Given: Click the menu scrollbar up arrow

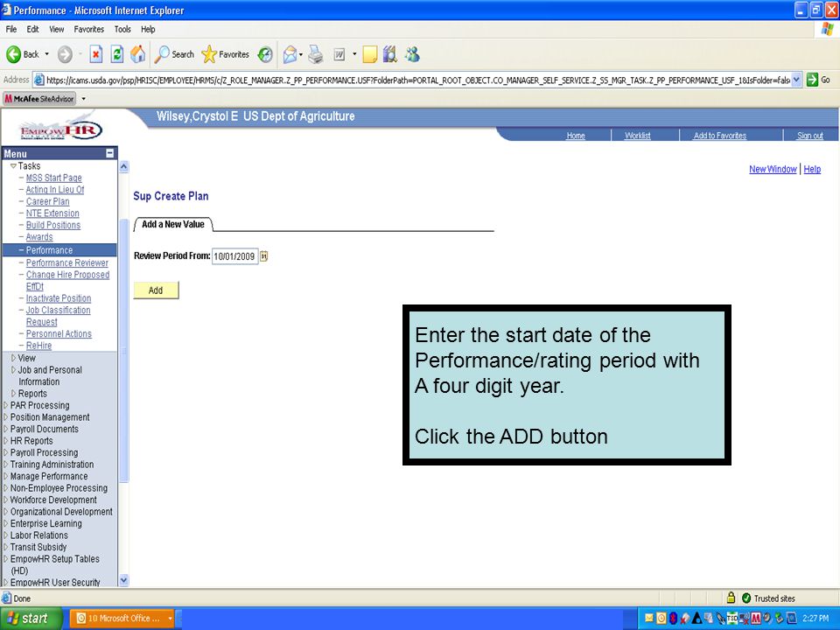Looking at the screenshot, I should point(123,166).
